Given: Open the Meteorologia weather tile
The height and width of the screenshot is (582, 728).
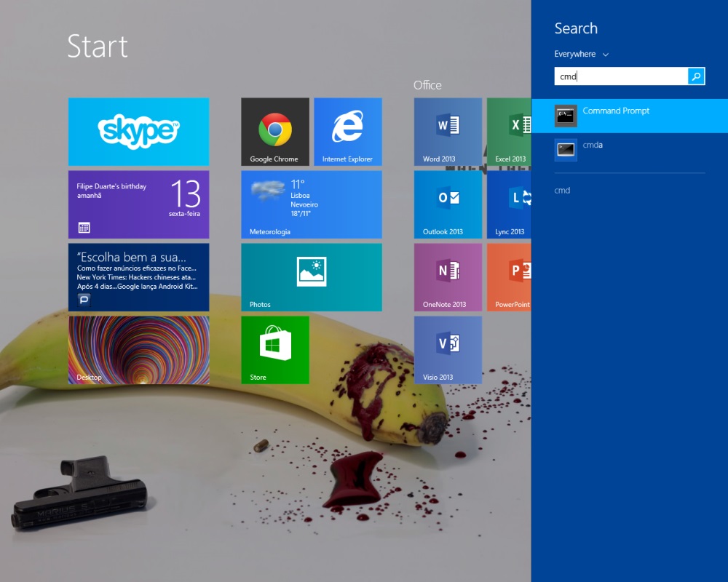Looking at the screenshot, I should click(x=312, y=204).
